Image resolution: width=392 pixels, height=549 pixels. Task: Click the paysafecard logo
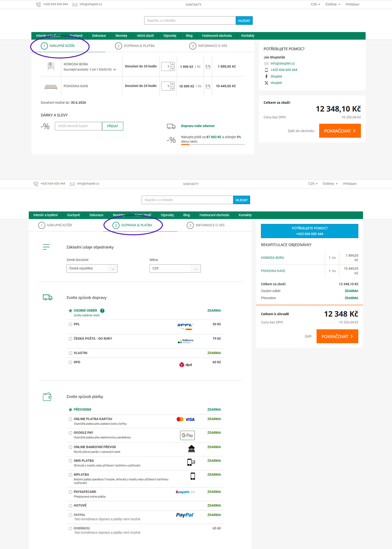(x=185, y=492)
